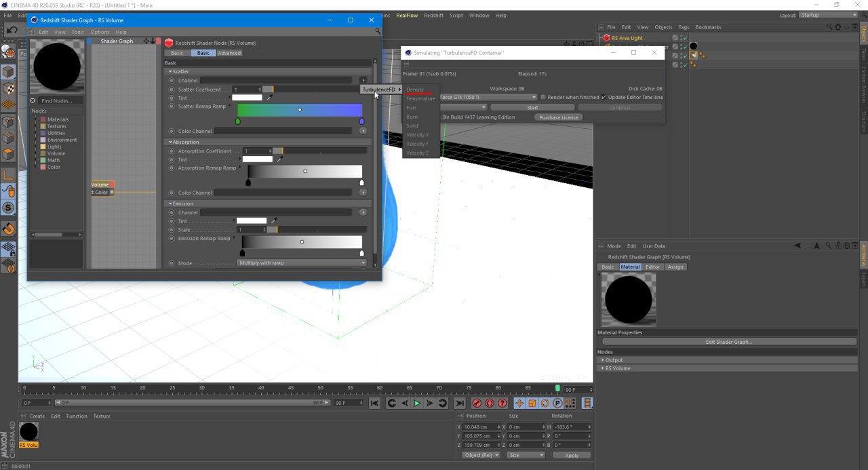Open the Object (Rel) coordinate dropdown
The height and width of the screenshot is (470, 868).
pyautogui.click(x=481, y=455)
